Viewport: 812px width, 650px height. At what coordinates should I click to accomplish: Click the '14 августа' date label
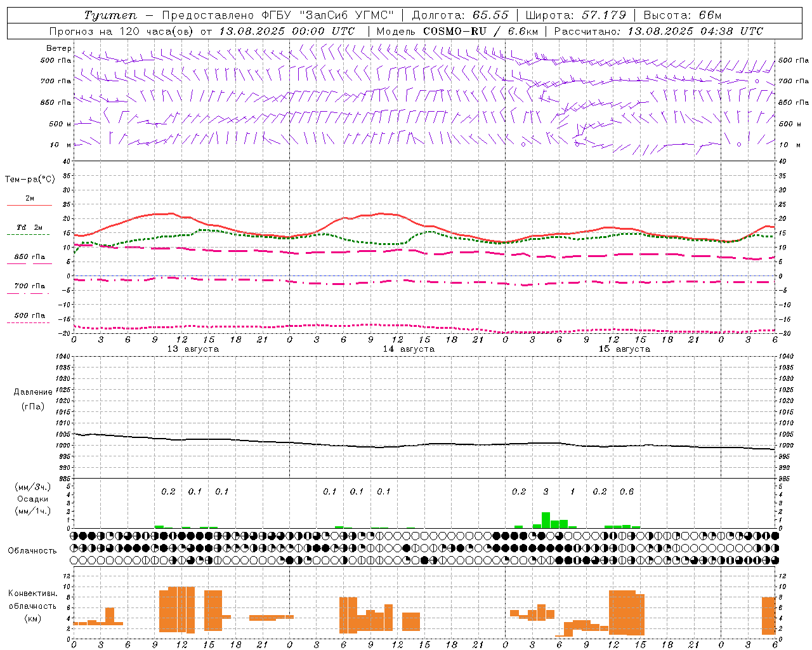pos(409,348)
